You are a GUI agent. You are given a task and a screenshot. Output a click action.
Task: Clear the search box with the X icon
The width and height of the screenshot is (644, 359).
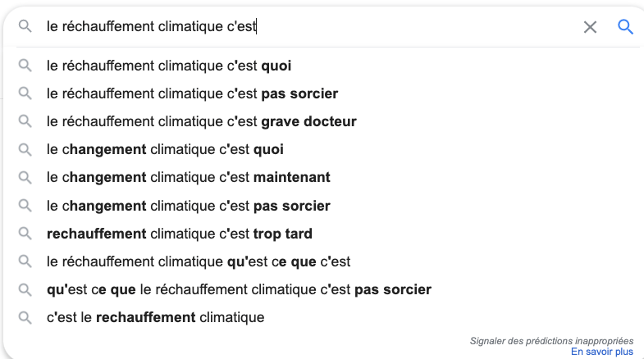tap(590, 27)
